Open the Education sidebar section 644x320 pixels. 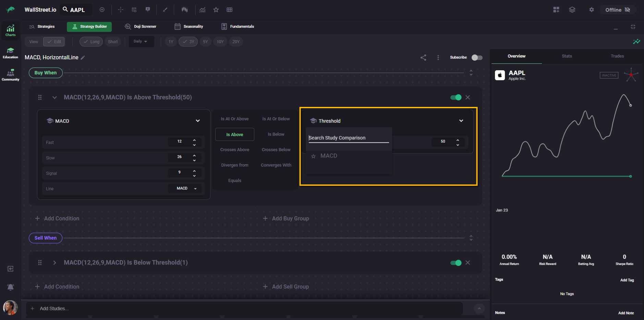pos(10,53)
